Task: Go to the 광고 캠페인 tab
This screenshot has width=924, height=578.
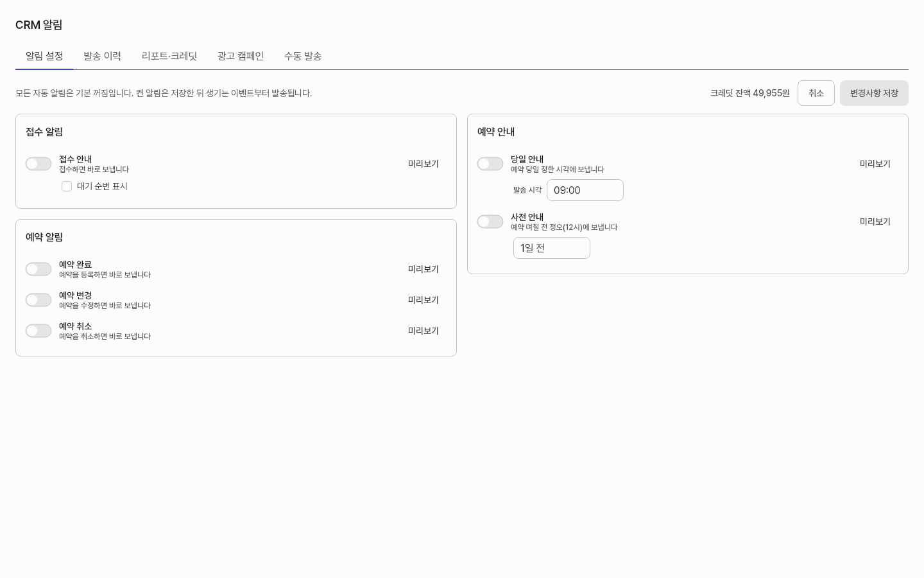Action: click(x=241, y=56)
